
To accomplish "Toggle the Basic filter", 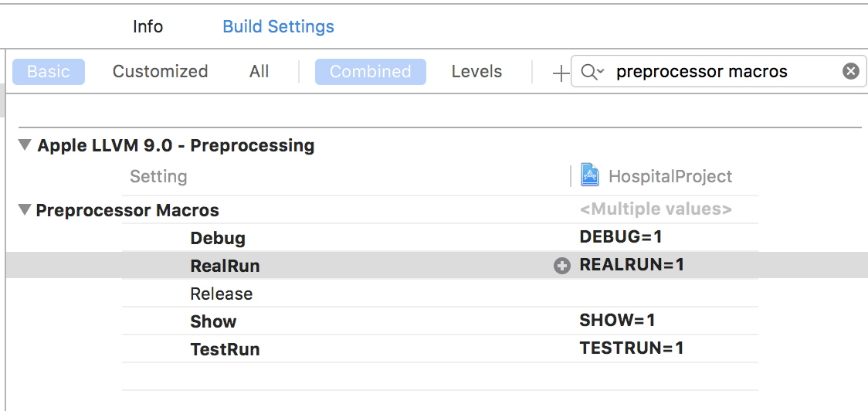I will tap(49, 72).
